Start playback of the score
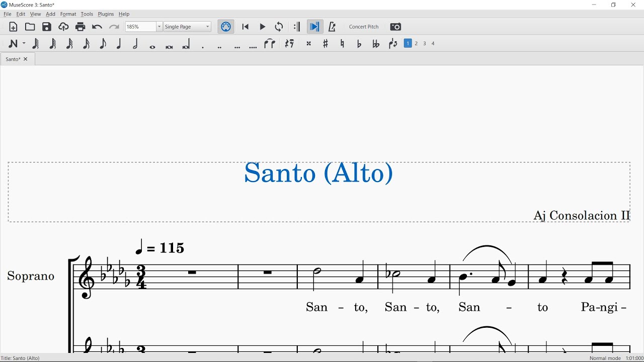The width and height of the screenshot is (644, 362). point(263,27)
